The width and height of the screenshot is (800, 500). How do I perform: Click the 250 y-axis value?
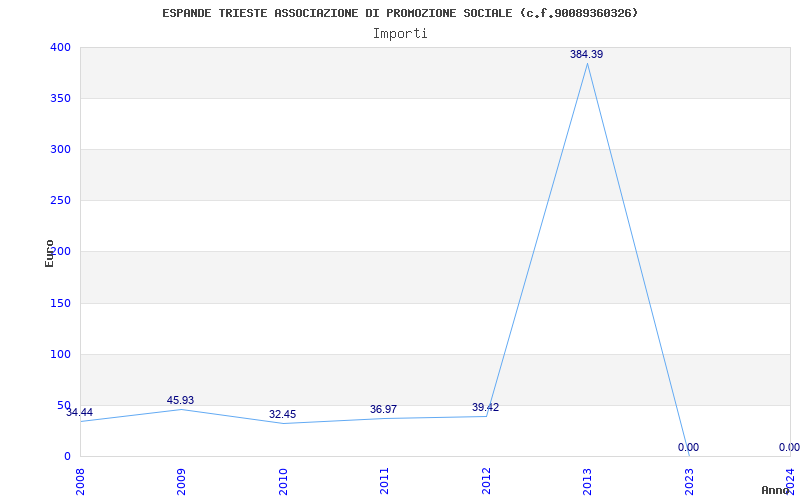(60, 201)
